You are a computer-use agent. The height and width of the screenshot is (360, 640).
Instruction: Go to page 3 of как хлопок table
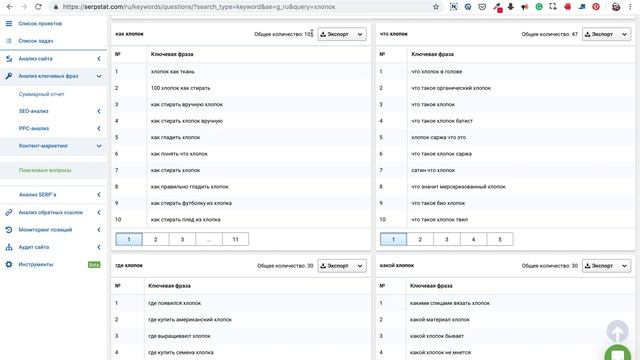tap(182, 239)
